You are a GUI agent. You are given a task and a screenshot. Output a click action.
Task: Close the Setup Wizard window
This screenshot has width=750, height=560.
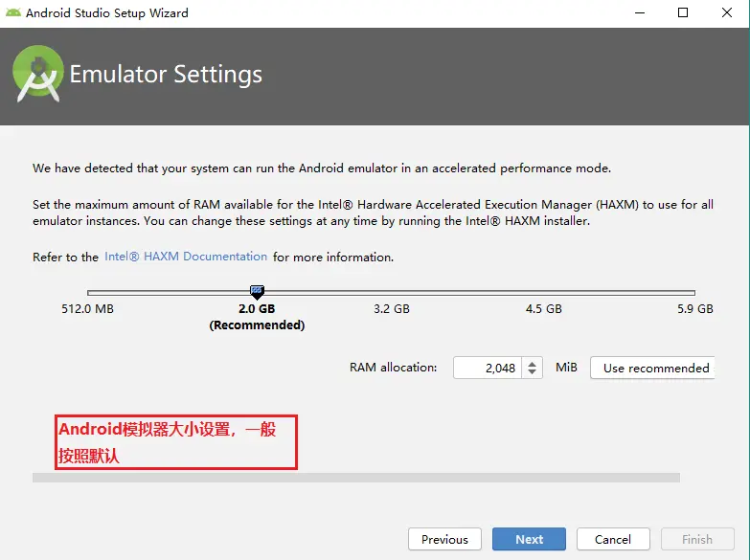727,12
